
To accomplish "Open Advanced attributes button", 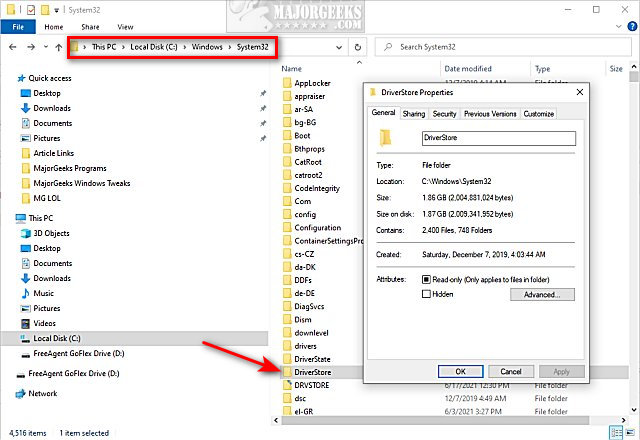I will (542, 294).
